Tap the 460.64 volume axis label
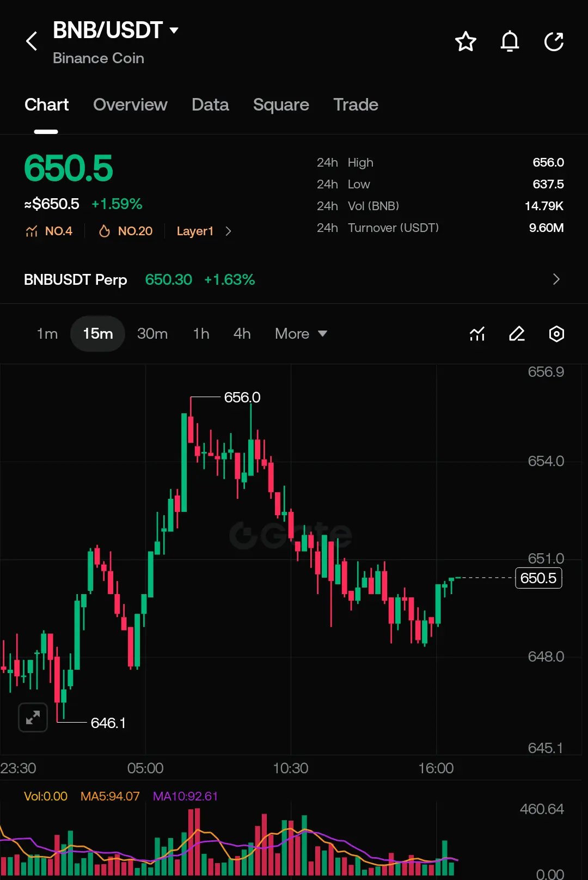The width and height of the screenshot is (588, 880). click(x=542, y=809)
